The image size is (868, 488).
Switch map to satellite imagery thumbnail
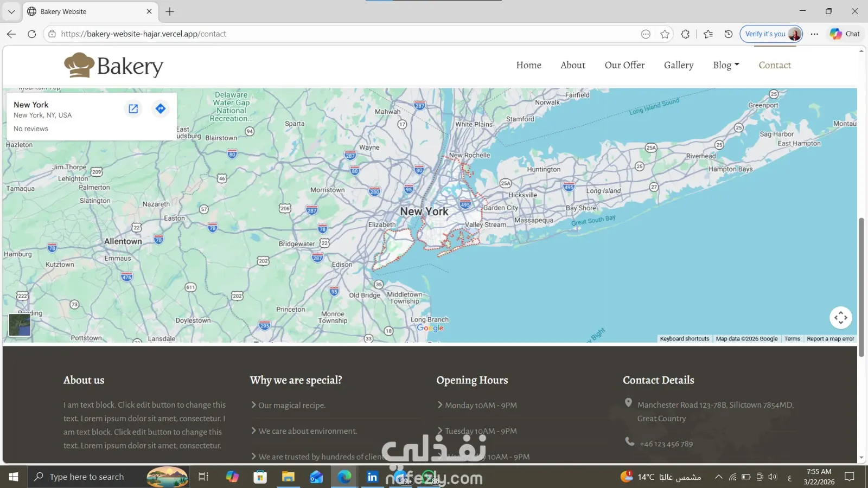20,325
